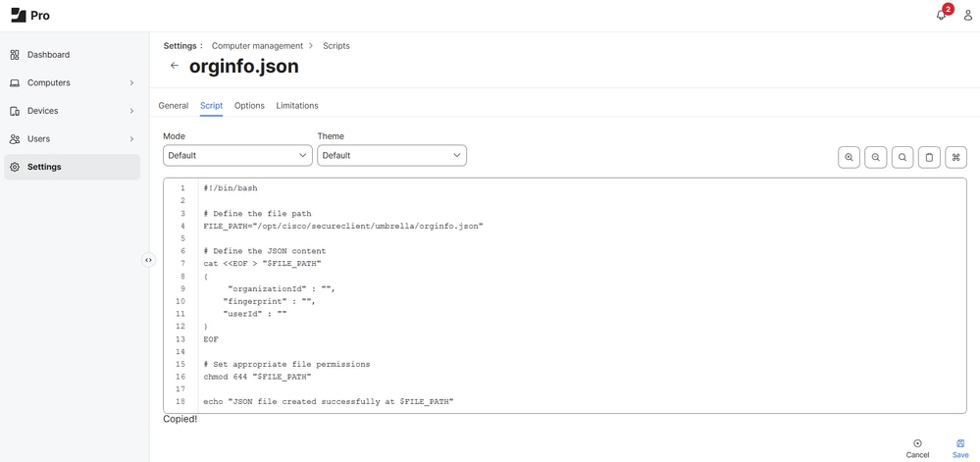Copy script to clipboard
The width and height of the screenshot is (980, 462).
tap(929, 157)
